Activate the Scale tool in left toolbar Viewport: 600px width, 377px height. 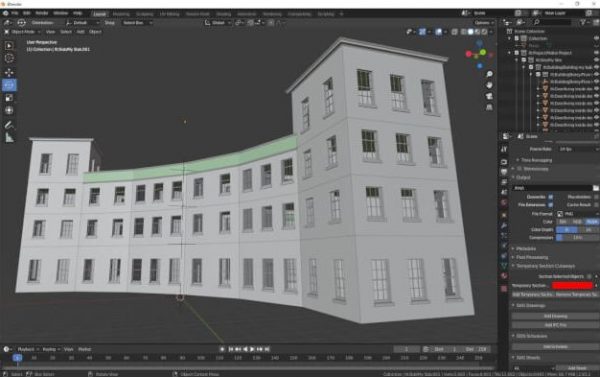coord(9,98)
